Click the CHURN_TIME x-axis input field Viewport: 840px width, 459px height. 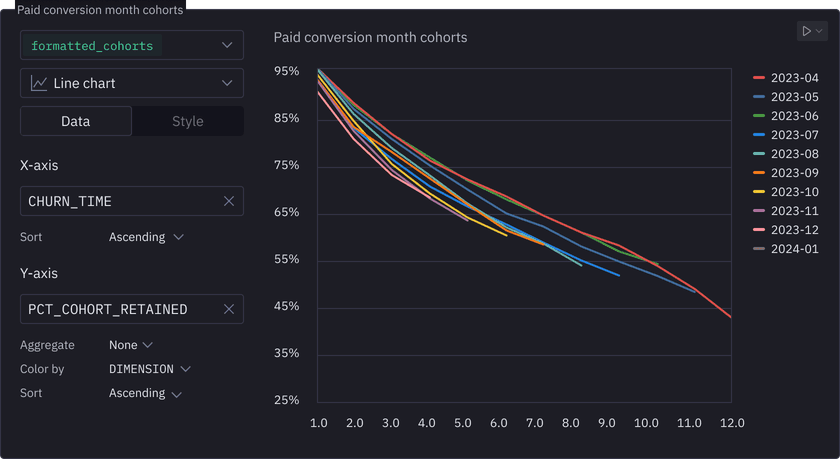(x=120, y=202)
